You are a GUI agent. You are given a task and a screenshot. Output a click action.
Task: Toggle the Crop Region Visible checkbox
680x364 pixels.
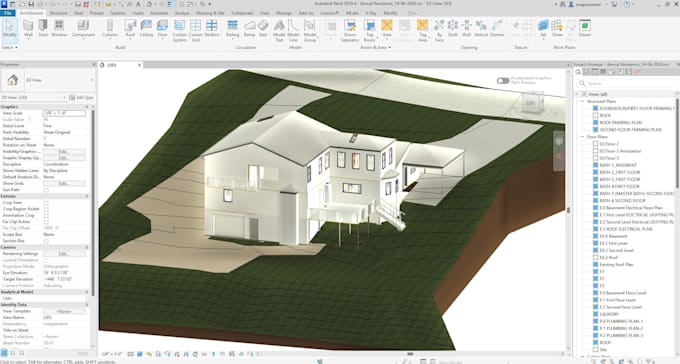tap(46, 209)
